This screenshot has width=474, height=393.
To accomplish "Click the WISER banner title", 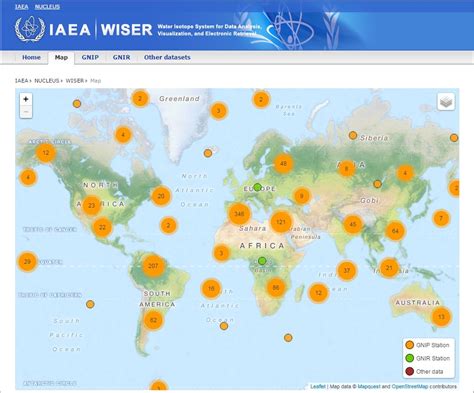I will click(x=126, y=30).
